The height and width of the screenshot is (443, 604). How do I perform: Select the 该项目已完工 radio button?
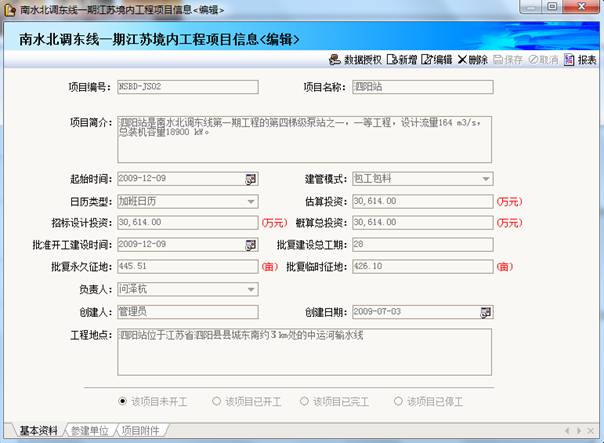click(306, 401)
